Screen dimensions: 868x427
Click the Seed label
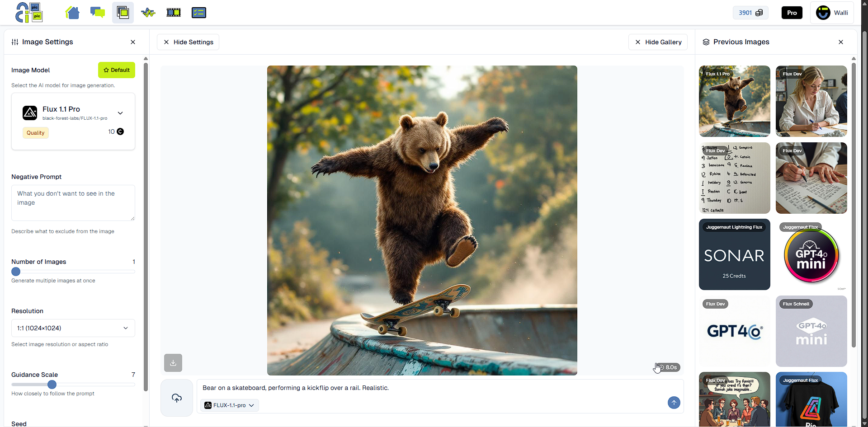(19, 424)
